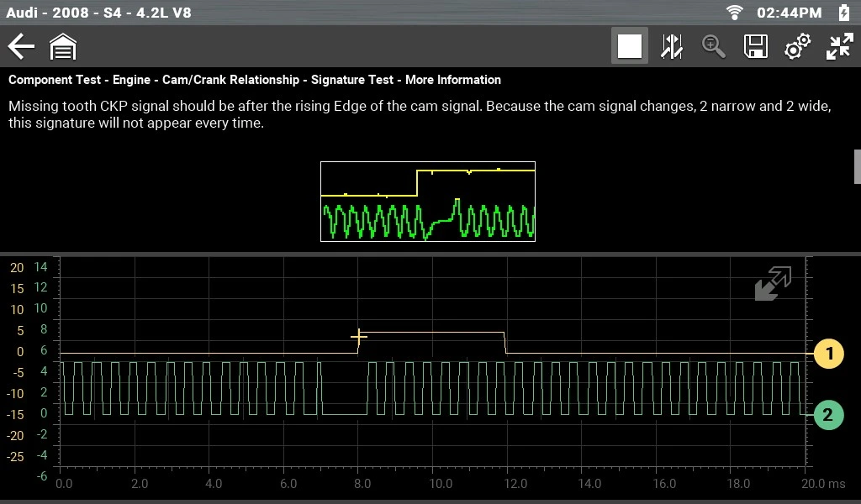Expand the graph using diagonal arrows icon
This screenshot has height=504, width=861.
(772, 284)
